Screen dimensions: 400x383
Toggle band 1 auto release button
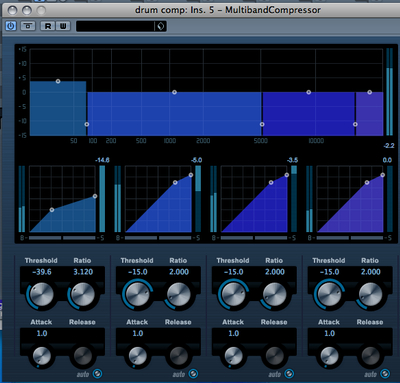coord(97,374)
